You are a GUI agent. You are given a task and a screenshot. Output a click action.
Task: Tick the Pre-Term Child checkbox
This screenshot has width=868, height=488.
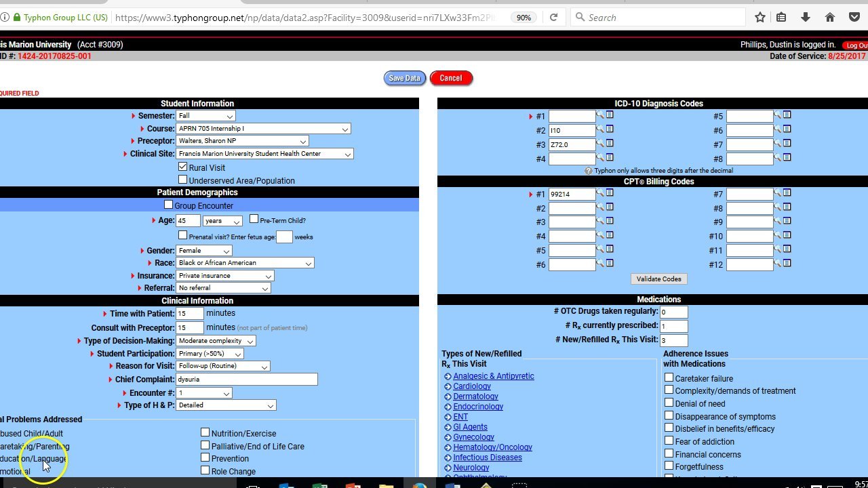[254, 219]
